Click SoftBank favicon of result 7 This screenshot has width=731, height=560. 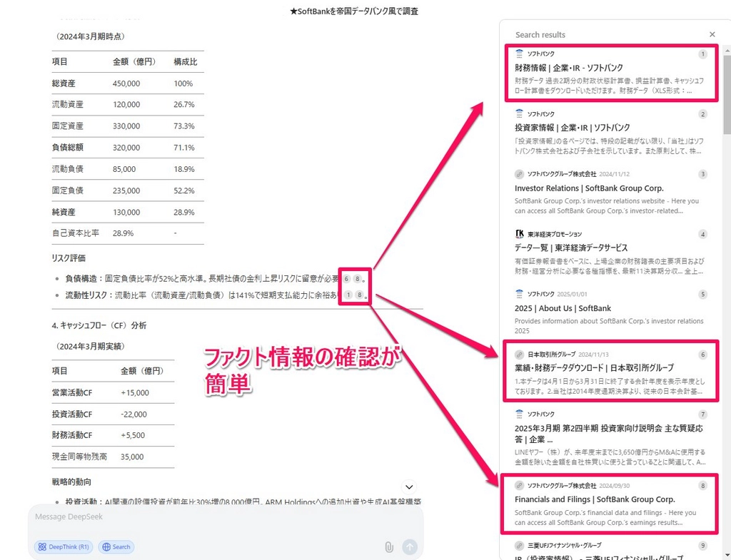[520, 414]
